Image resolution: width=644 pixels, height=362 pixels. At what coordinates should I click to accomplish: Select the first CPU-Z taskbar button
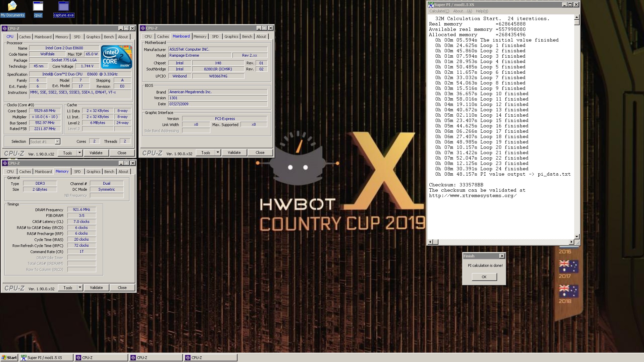pos(101,358)
